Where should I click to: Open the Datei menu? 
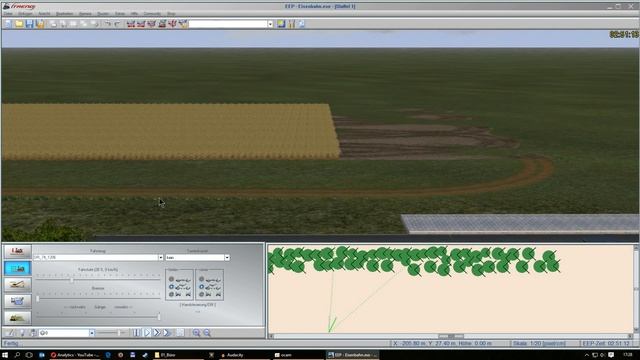[8, 14]
